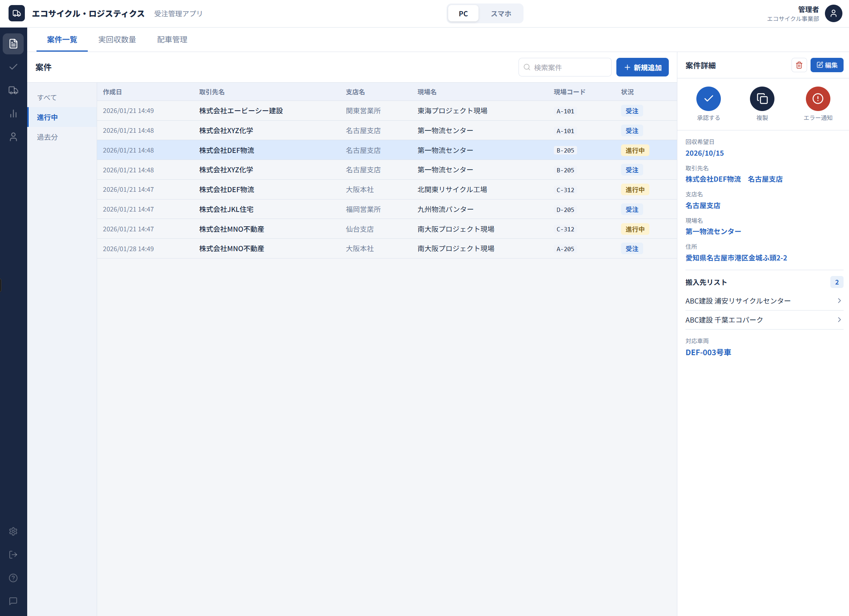Click the administrator avatar icon
Viewport: 849px width, 616px height.
point(833,14)
